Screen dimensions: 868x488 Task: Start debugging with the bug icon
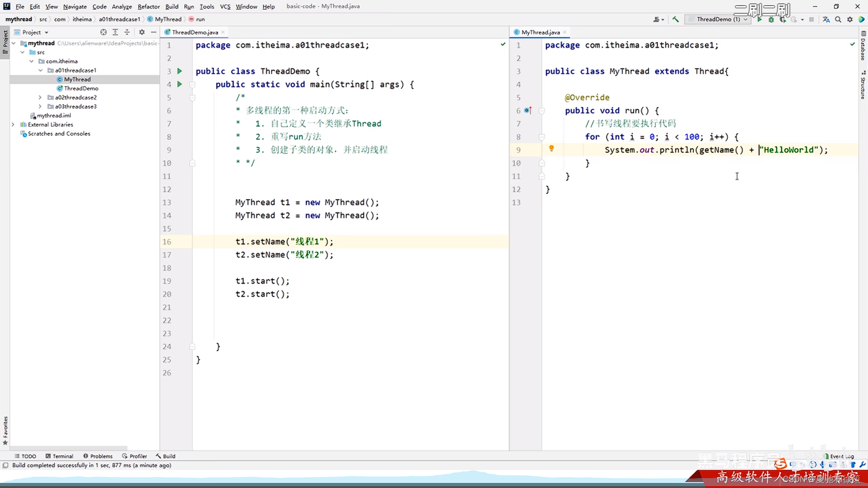pyautogui.click(x=771, y=19)
